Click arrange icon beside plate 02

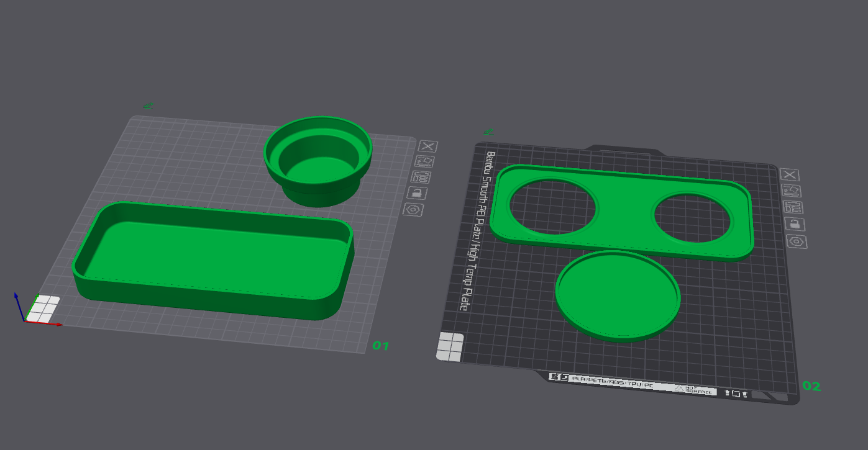[x=793, y=208]
